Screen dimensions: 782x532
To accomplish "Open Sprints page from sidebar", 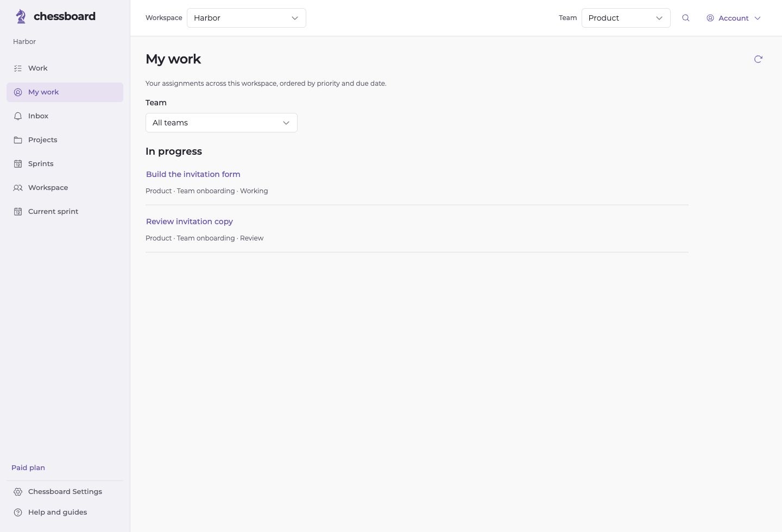I will [65, 164].
